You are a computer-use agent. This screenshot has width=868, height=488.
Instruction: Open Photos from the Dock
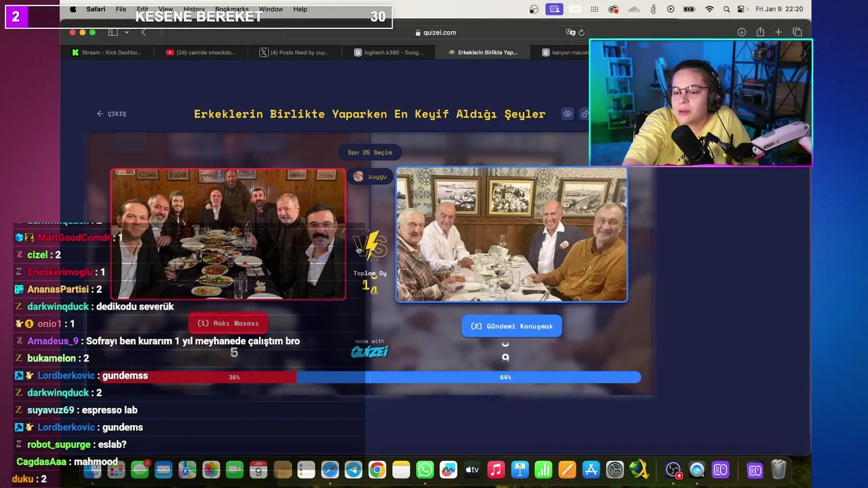(211, 470)
